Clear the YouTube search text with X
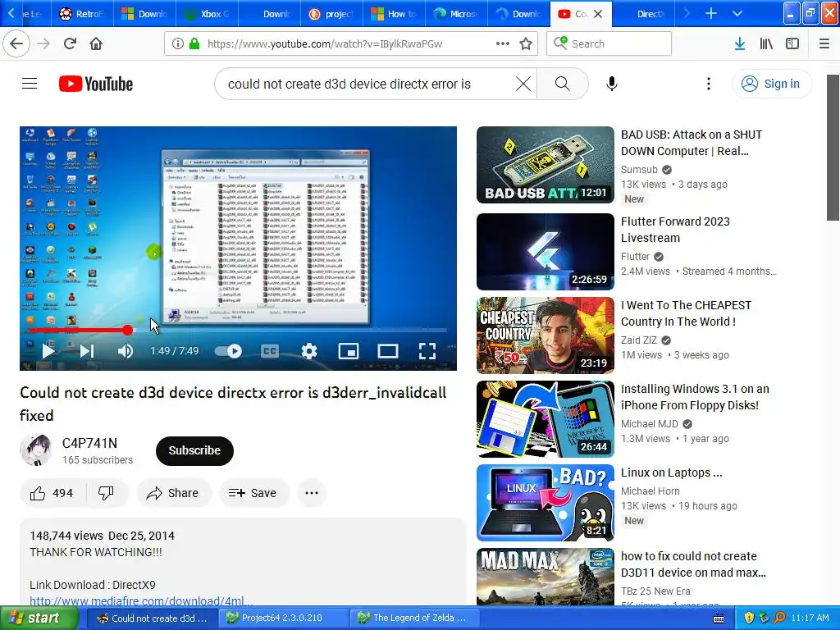This screenshot has height=630, width=840. coord(523,84)
